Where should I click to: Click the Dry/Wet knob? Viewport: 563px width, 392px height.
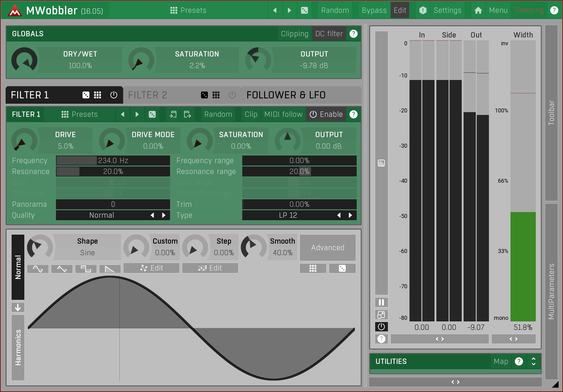pos(24,60)
